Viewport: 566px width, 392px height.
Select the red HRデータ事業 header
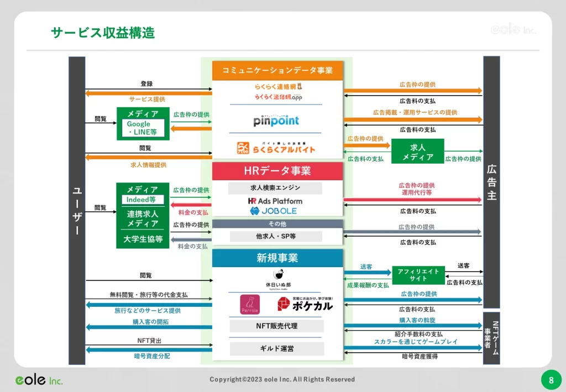pyautogui.click(x=277, y=170)
